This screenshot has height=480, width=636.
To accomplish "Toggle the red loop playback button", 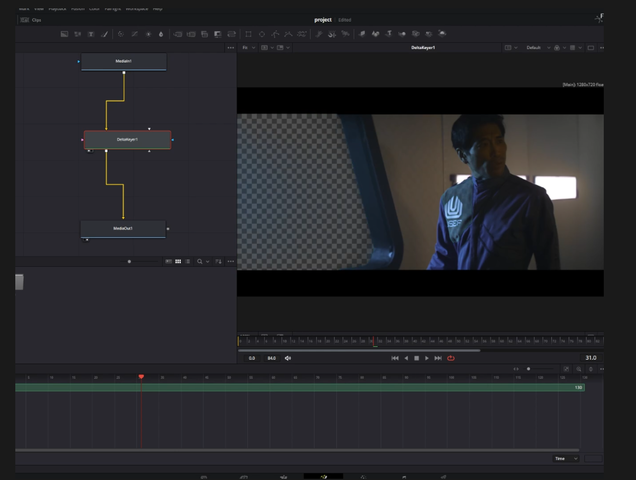I will 451,358.
